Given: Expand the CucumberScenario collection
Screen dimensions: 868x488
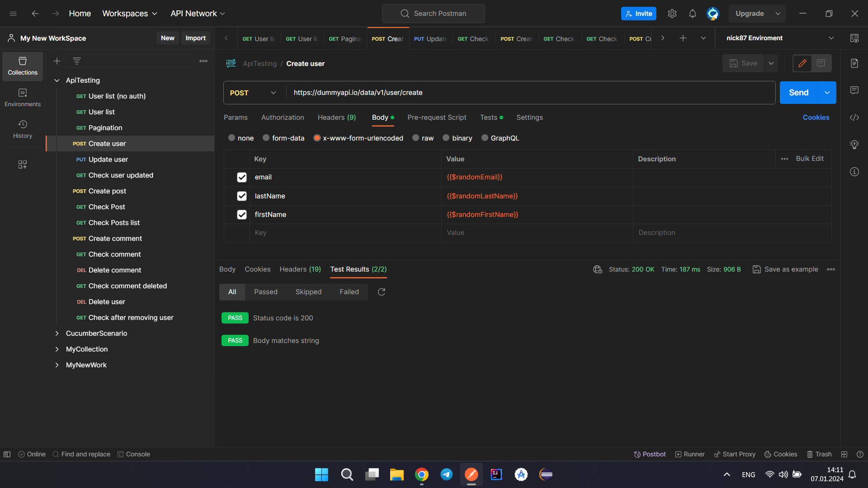Looking at the screenshot, I should 57,333.
